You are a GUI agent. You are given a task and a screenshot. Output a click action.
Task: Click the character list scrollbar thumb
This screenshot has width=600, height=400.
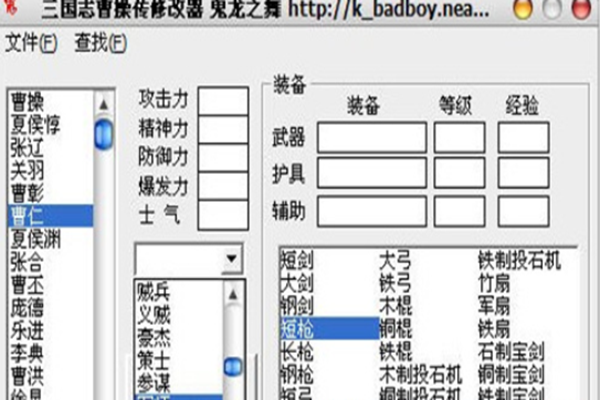click(x=103, y=134)
